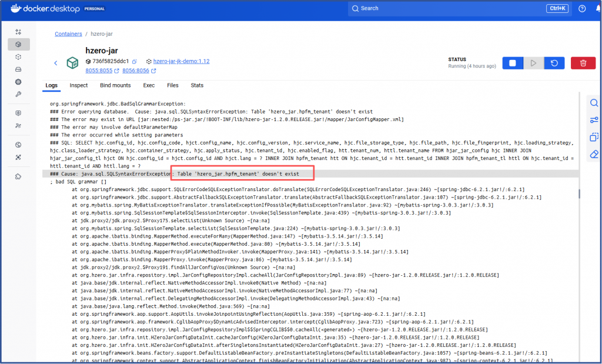This screenshot has width=602, height=364.
Task: Click the hzero-jar-jk-demo:1.12 image link
Action: point(181,61)
